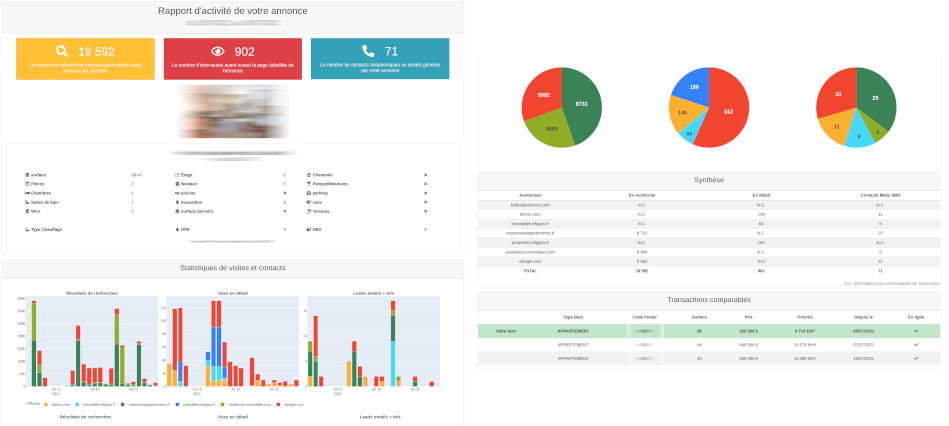The image size is (949, 426).
Task: Click the magnifying glass search icon
Action: pyautogui.click(x=62, y=51)
